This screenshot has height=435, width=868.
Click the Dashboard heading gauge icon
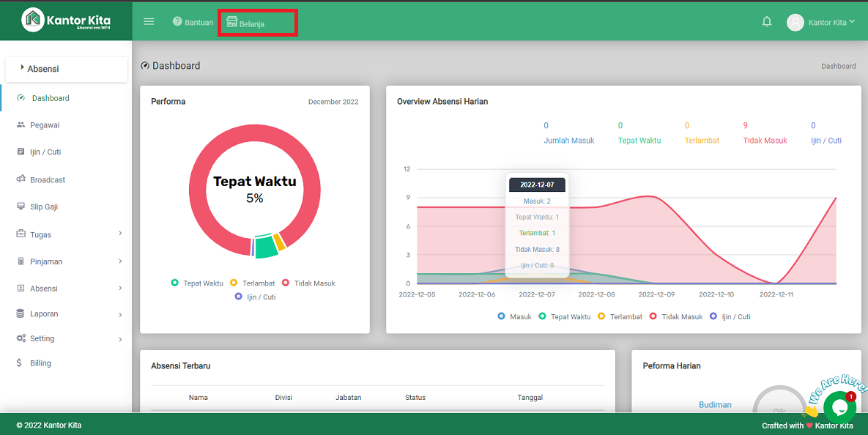pyautogui.click(x=145, y=66)
